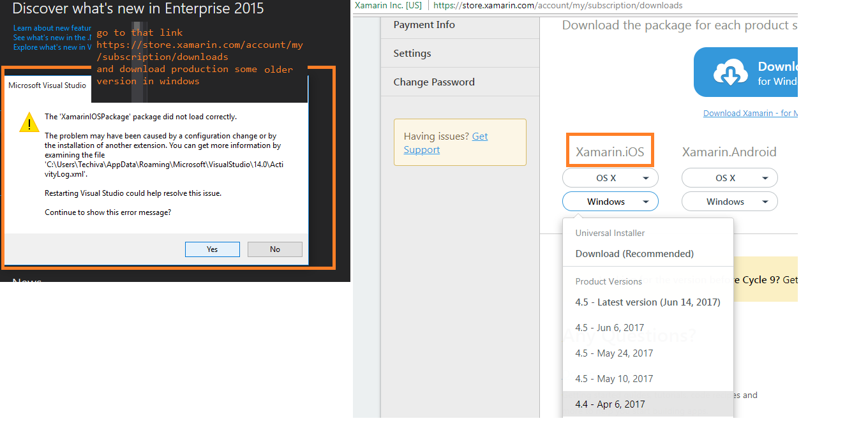Click the 'Learn about new featur' link in Visual Studio
The image size is (868, 421).
click(52, 28)
